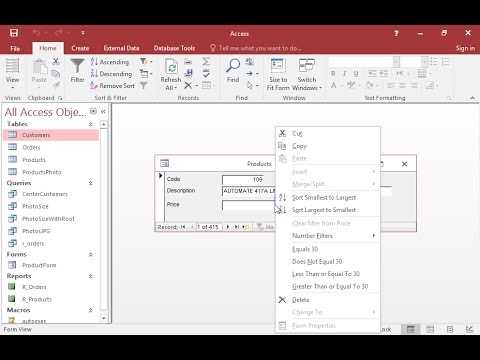The width and height of the screenshot is (480, 360).
Task: Collapse the Reports group
Action: [x=90, y=276]
